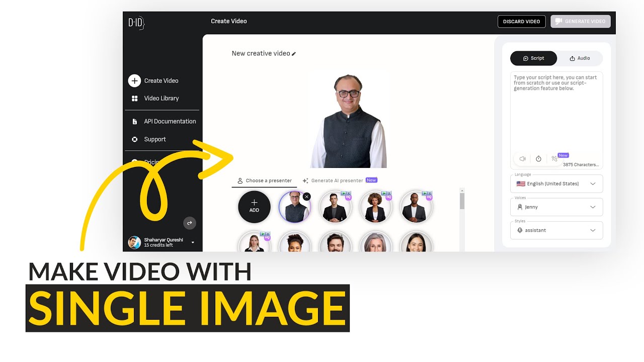Edit title with the pencil icon
Screen dimensions: 644x362
click(x=294, y=54)
